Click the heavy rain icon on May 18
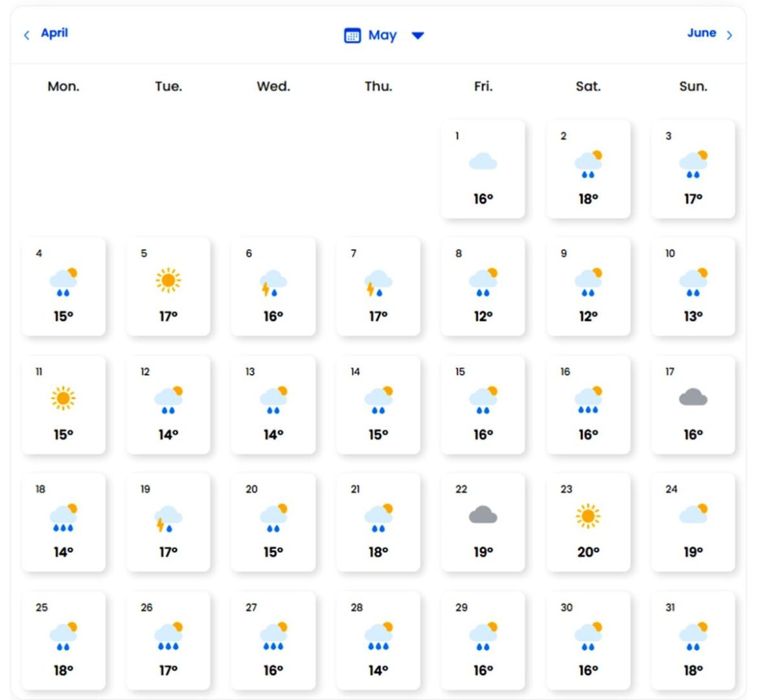 (x=63, y=518)
